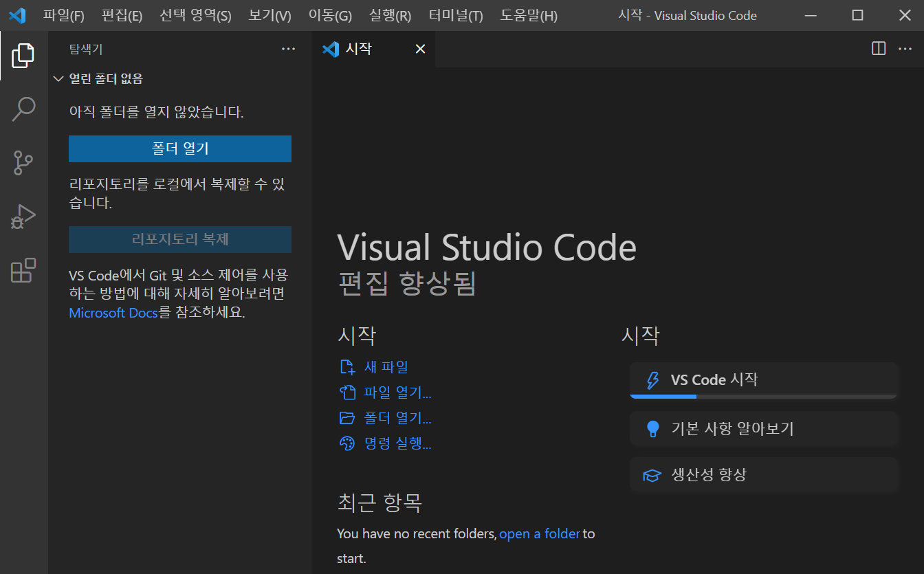Click the 최근 항목 heading

(379, 503)
